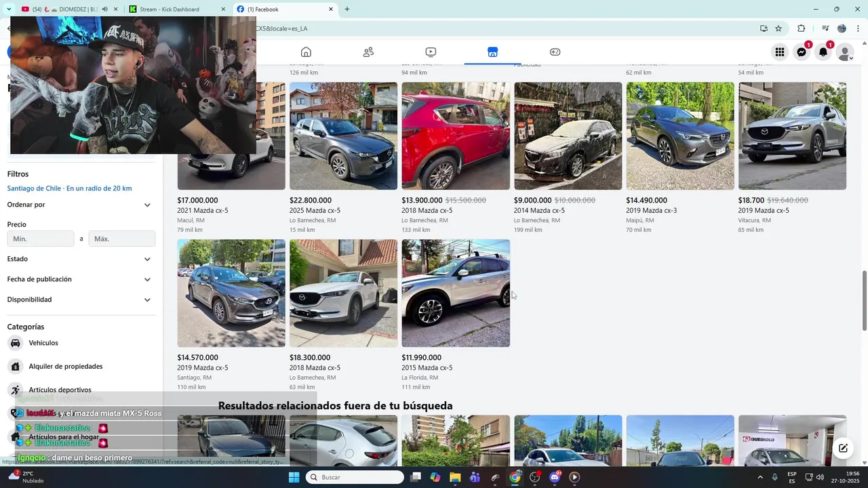Open File Explorer from the taskbar
This screenshot has width=868, height=488.
click(x=456, y=477)
